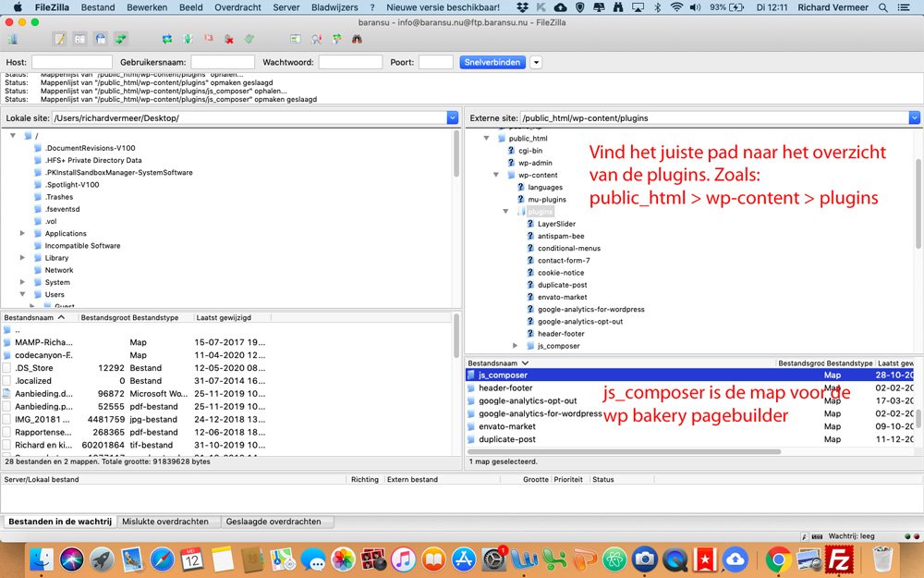Click the synchronized browsing toolbar icon
The height and width of the screenshot is (578, 924).
pyautogui.click(x=336, y=39)
